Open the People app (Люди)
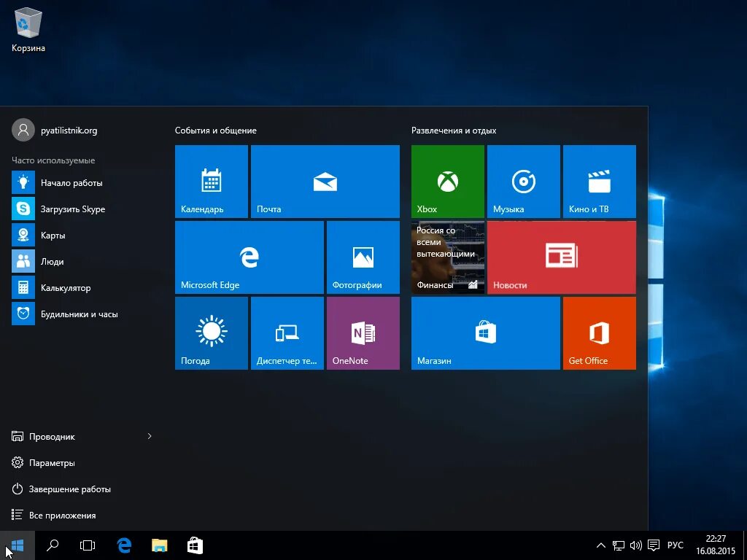The width and height of the screenshot is (747, 560). [x=82, y=262]
